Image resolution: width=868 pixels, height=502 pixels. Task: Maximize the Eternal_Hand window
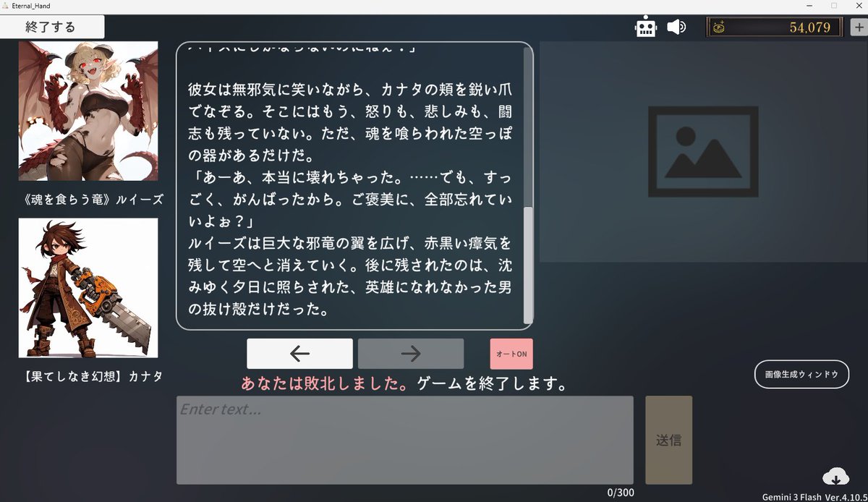pyautogui.click(x=833, y=6)
